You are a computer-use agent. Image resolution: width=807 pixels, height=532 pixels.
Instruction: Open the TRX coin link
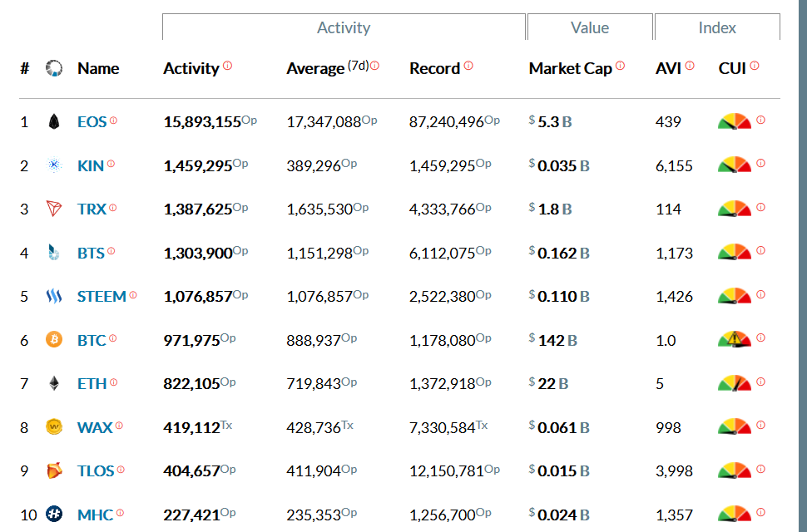click(x=92, y=209)
